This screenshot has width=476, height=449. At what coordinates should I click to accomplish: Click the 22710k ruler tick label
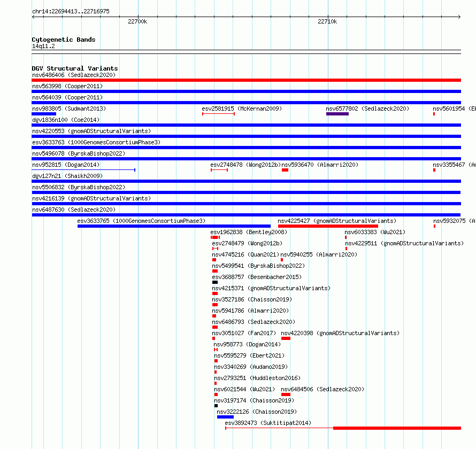[327, 21]
